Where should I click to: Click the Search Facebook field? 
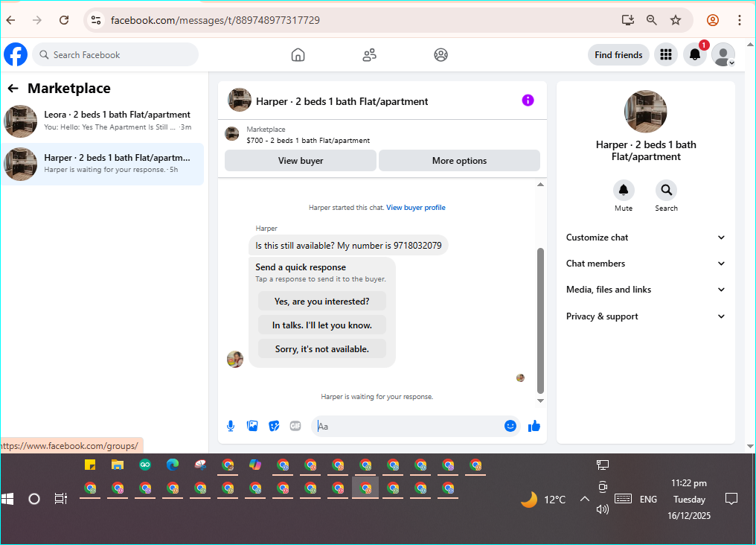point(116,55)
